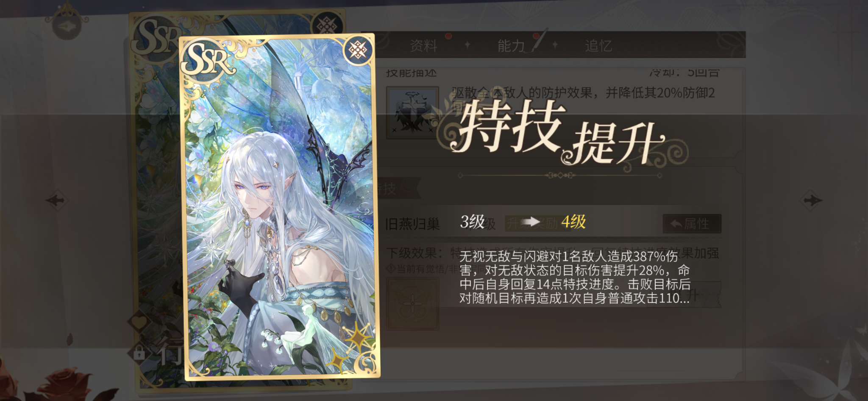Screen dimensions: 868x401
Task: Click the SSR badge on front card
Action: (x=208, y=62)
